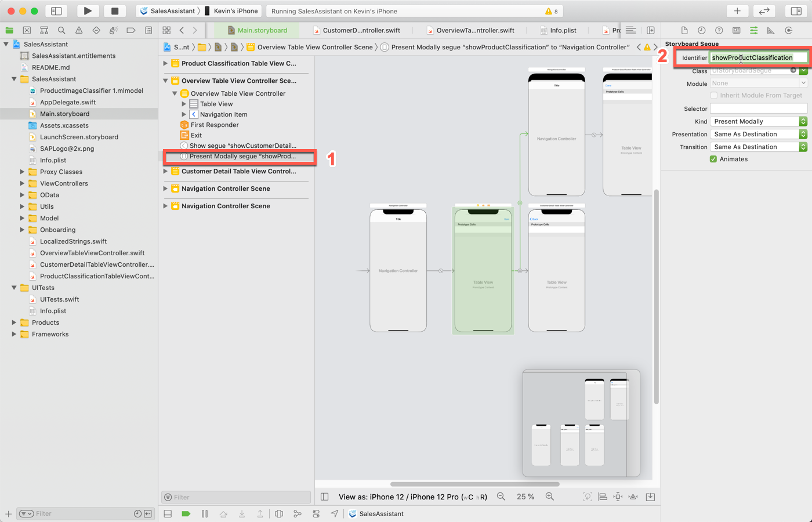Show the Connections inspector icon

(788, 30)
